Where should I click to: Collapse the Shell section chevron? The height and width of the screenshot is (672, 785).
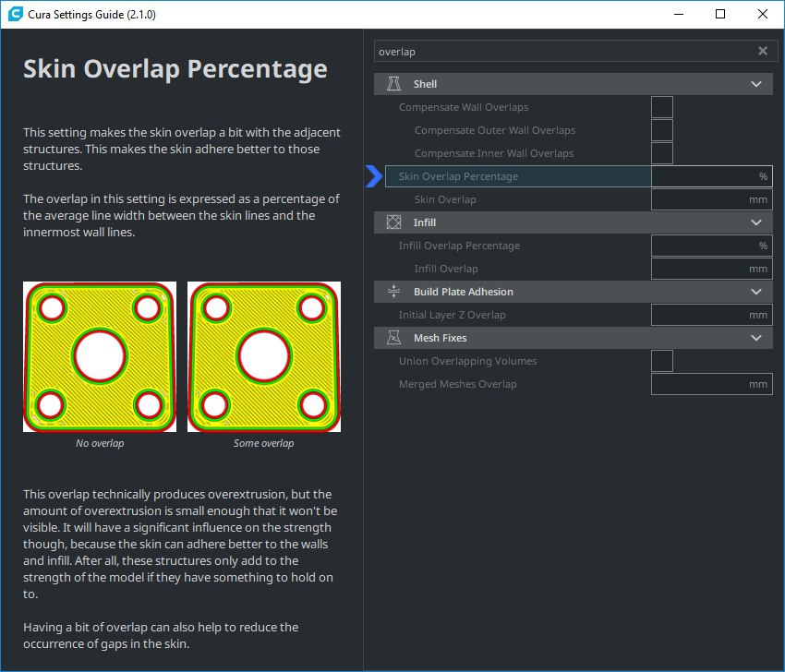pyautogui.click(x=756, y=84)
